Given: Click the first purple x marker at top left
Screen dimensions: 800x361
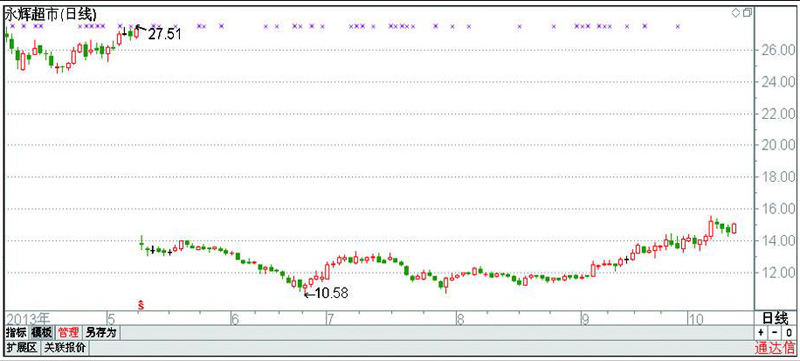Looking at the screenshot, I should pos(13,26).
